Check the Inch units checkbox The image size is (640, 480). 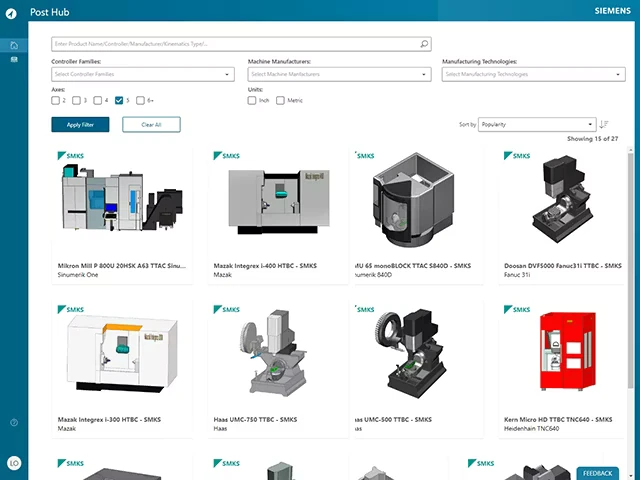[252, 100]
